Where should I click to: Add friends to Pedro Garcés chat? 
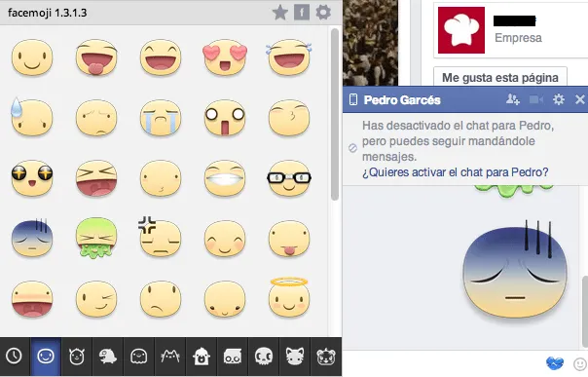pyautogui.click(x=513, y=99)
